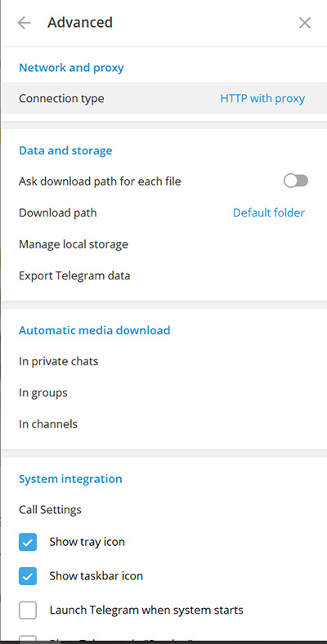Open In private chats download settings
This screenshot has height=644, width=327.
coord(163,361)
